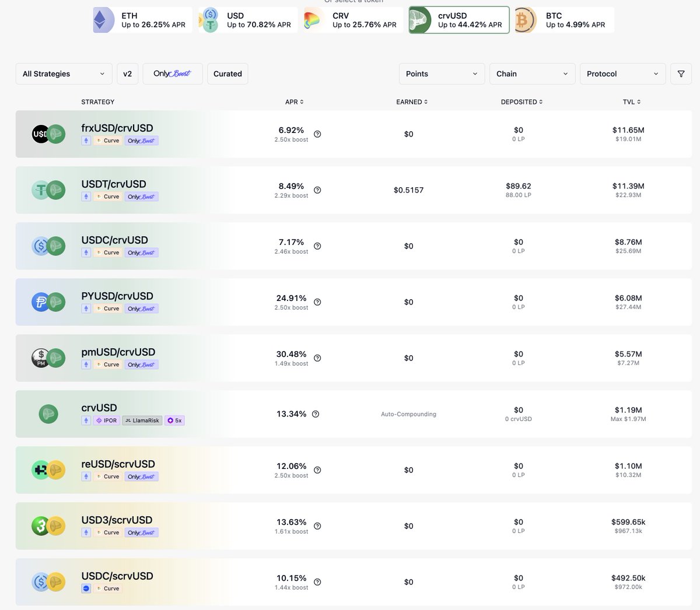Click the pmUSD/crvUSD token pair icon

[x=48, y=358]
